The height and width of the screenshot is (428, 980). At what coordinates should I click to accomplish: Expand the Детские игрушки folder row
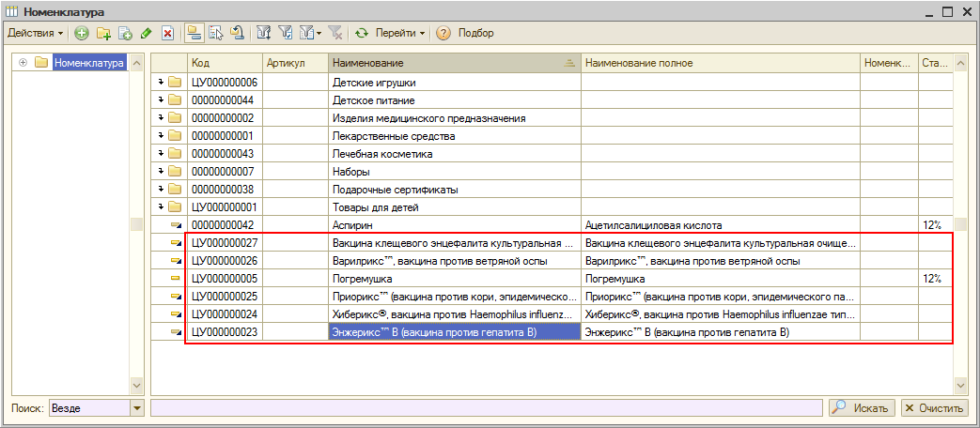pyautogui.click(x=162, y=83)
